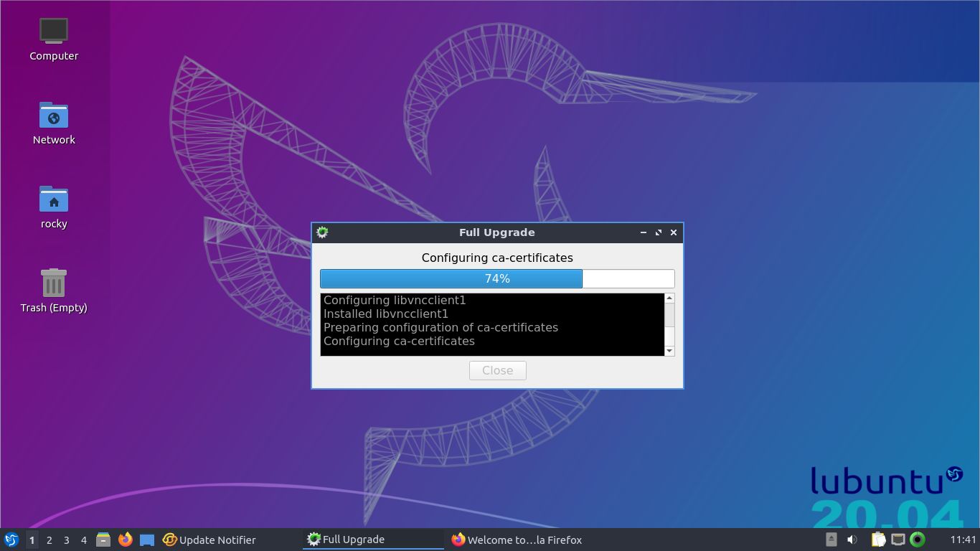The height and width of the screenshot is (551, 980).
Task: Click the Close button in Full Upgrade
Action: pyautogui.click(x=497, y=370)
